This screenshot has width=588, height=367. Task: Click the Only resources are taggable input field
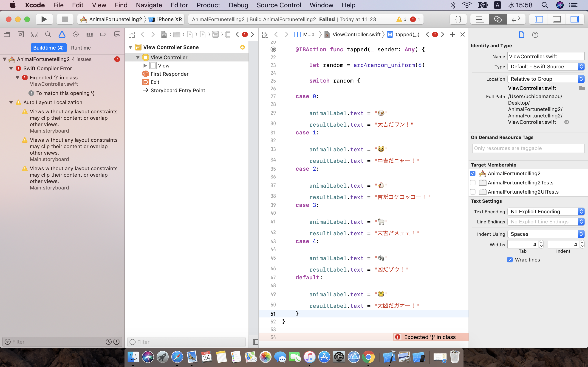[528, 148]
